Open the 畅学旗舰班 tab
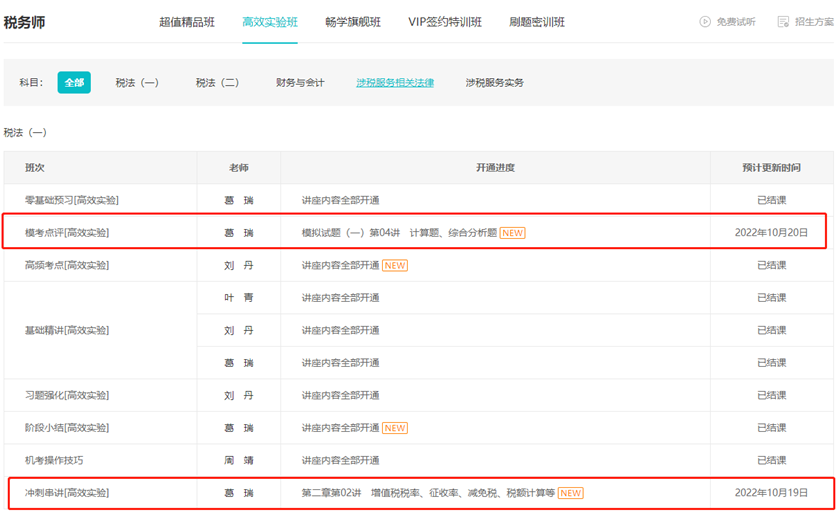This screenshot has height=514, width=840. click(x=353, y=22)
